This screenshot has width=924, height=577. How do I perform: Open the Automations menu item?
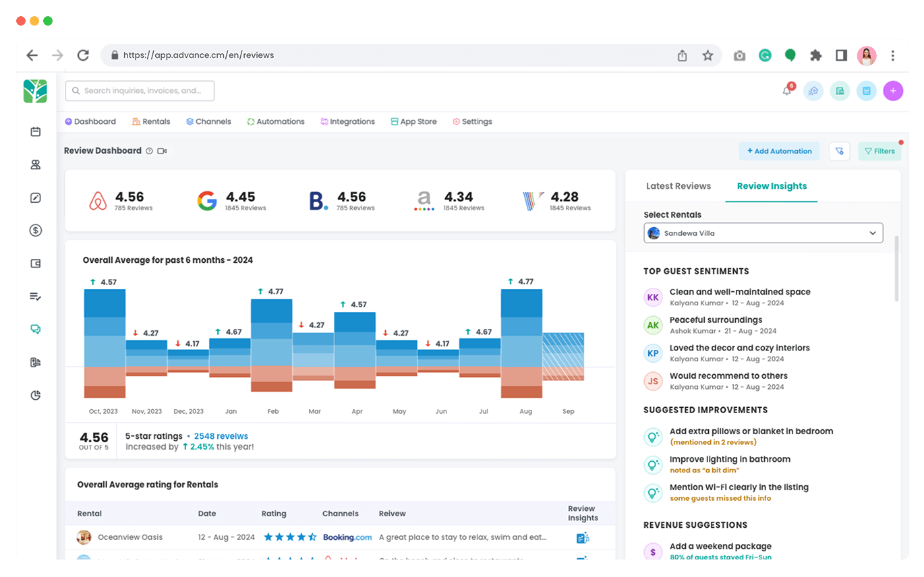coord(275,122)
